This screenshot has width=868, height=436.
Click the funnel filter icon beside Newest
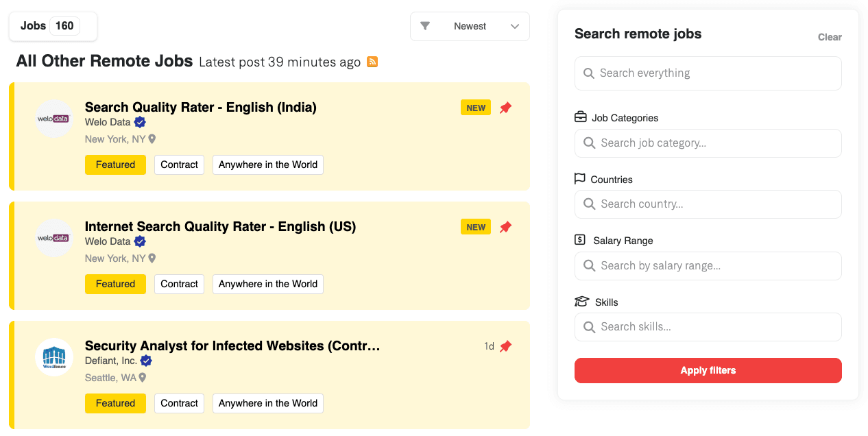coord(425,26)
